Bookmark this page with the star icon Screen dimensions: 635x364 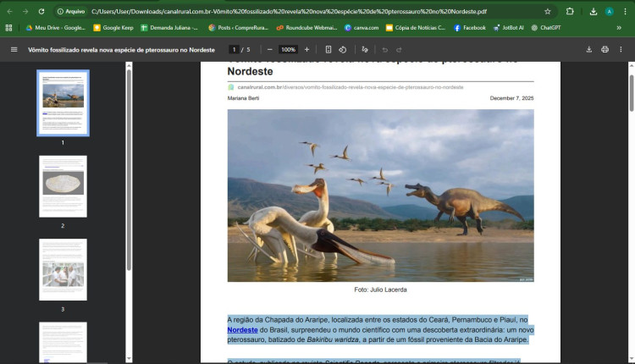coord(548,12)
